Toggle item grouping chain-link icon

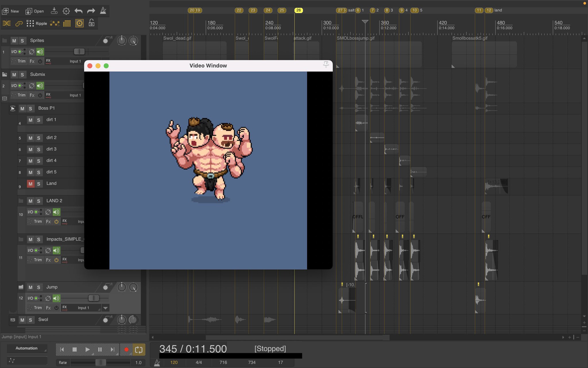[x=19, y=23]
